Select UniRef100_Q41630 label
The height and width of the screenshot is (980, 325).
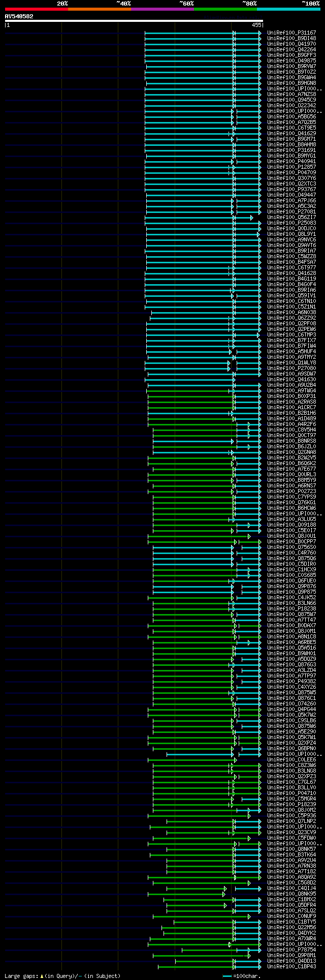[291, 379]
